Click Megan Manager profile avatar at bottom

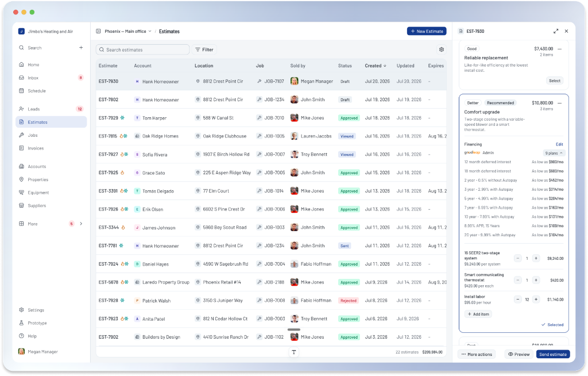[x=21, y=352]
